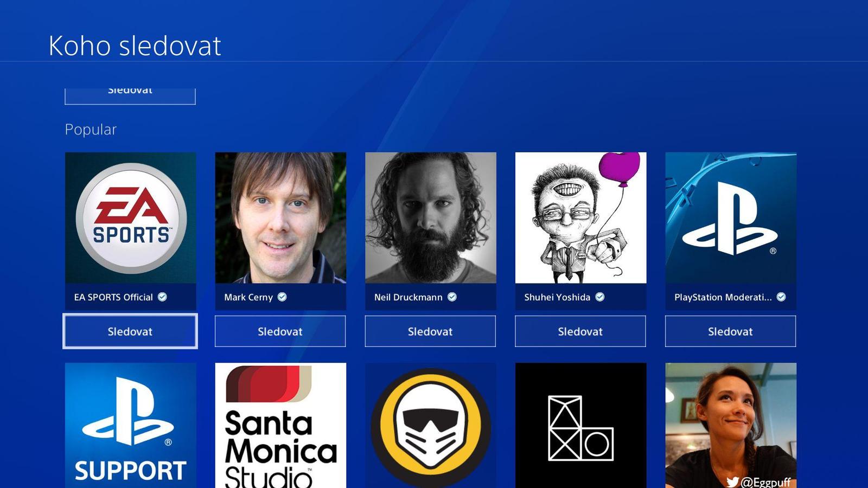Click the partially hidden Sledovat button above Popular
This screenshot has width=868, height=488.
click(130, 96)
